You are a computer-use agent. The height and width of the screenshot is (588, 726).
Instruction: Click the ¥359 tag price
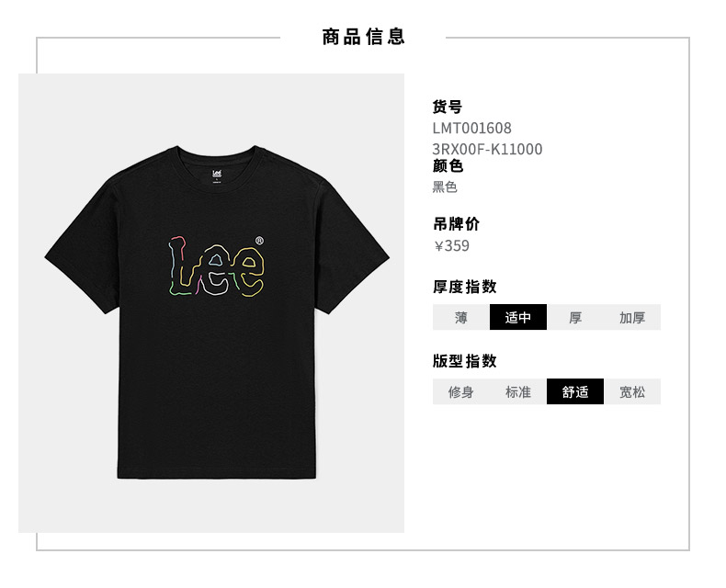tap(452, 245)
